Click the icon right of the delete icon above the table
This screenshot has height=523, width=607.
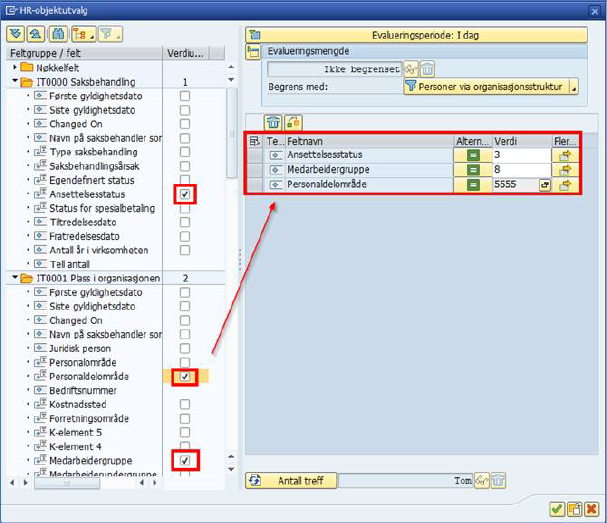click(293, 123)
